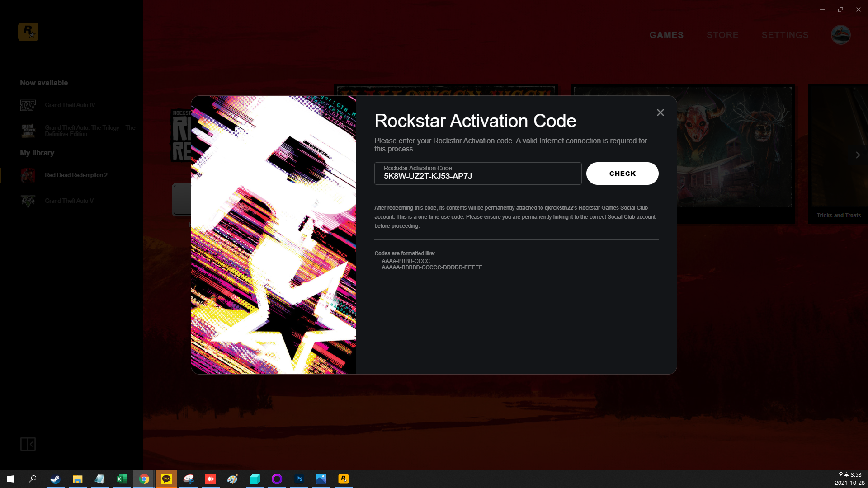Open Excel from the taskbar
The width and height of the screenshot is (868, 488).
[122, 479]
